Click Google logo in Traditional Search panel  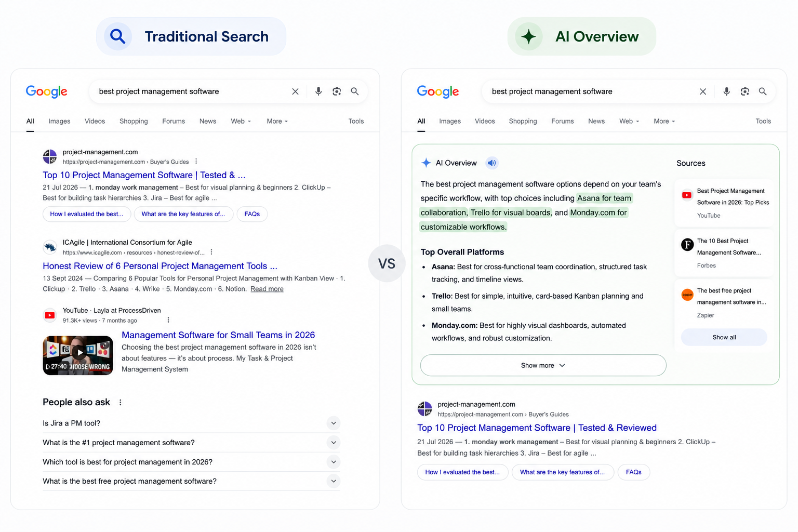click(x=47, y=92)
